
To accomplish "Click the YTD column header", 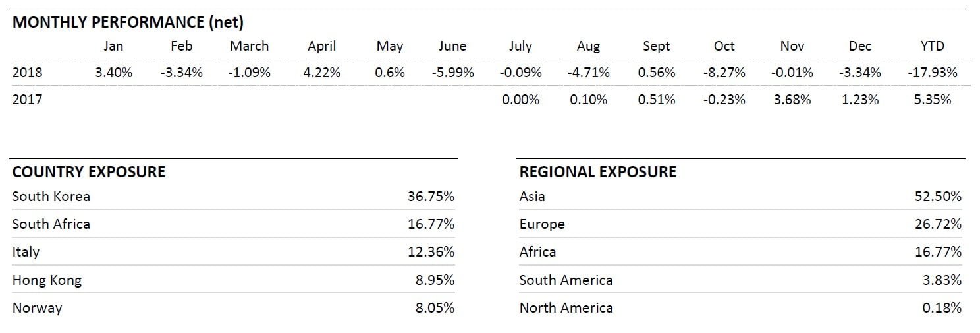I will click(x=932, y=46).
